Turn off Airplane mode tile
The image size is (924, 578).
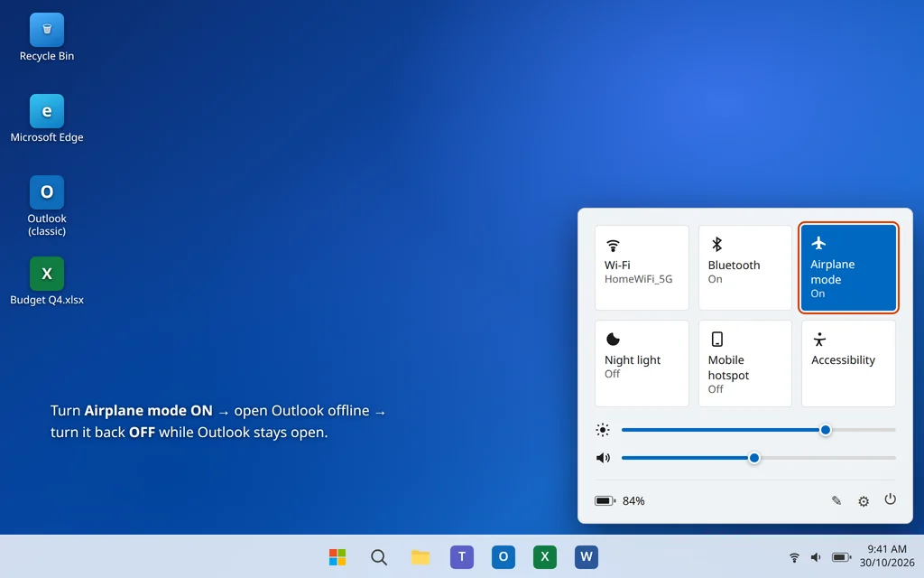(x=848, y=267)
